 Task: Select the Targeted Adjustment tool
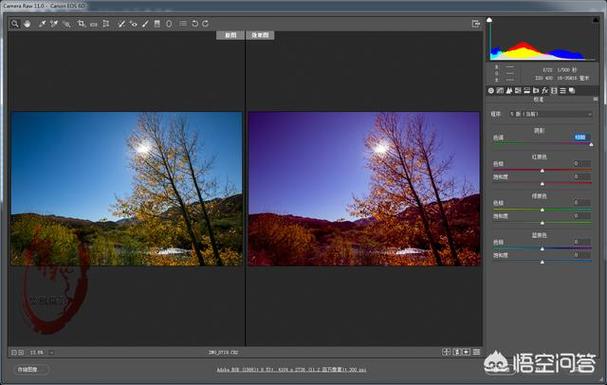[x=67, y=24]
